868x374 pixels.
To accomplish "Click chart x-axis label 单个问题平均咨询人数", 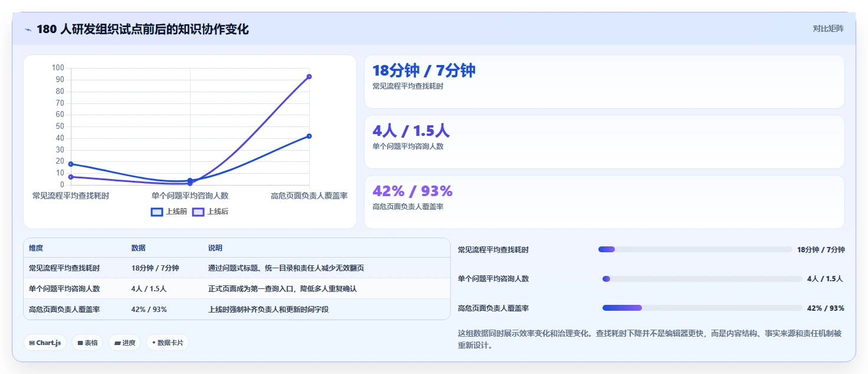I will (x=190, y=196).
